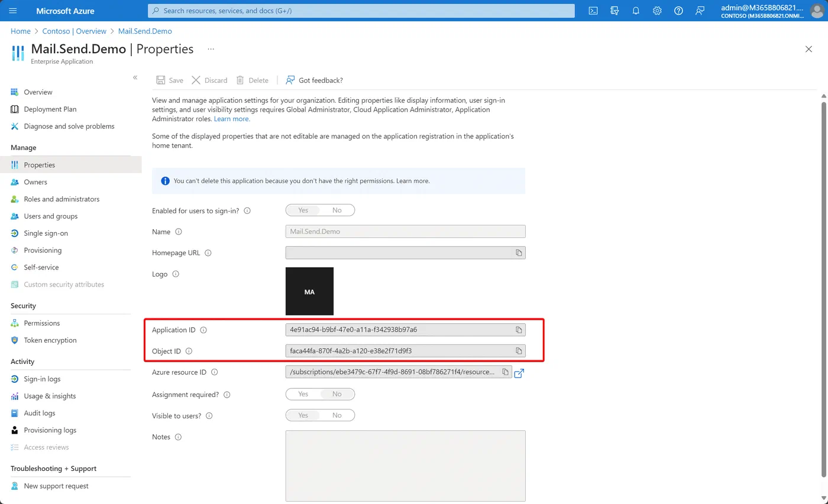
Task: Set Assignment required to No
Action: point(337,394)
